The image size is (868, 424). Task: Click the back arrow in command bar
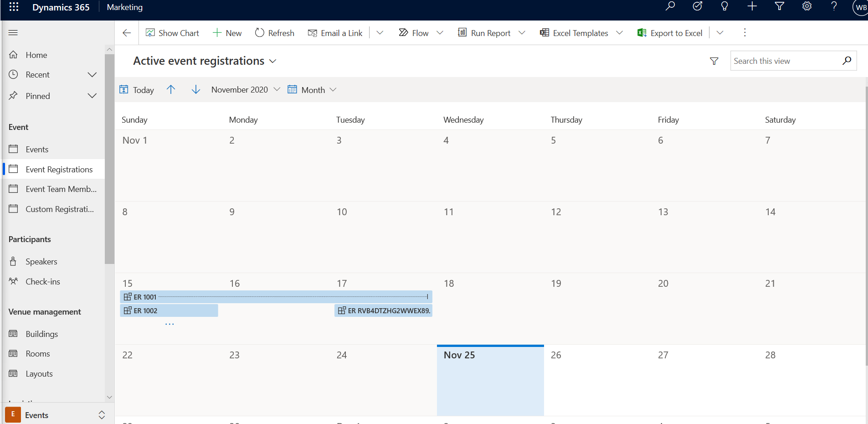coord(127,33)
